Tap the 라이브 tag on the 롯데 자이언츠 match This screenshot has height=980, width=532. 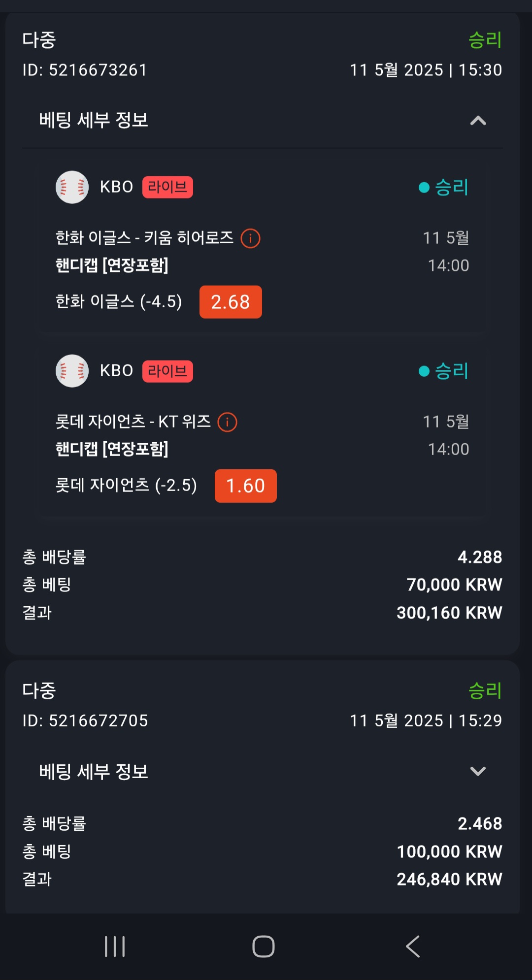coord(167,371)
